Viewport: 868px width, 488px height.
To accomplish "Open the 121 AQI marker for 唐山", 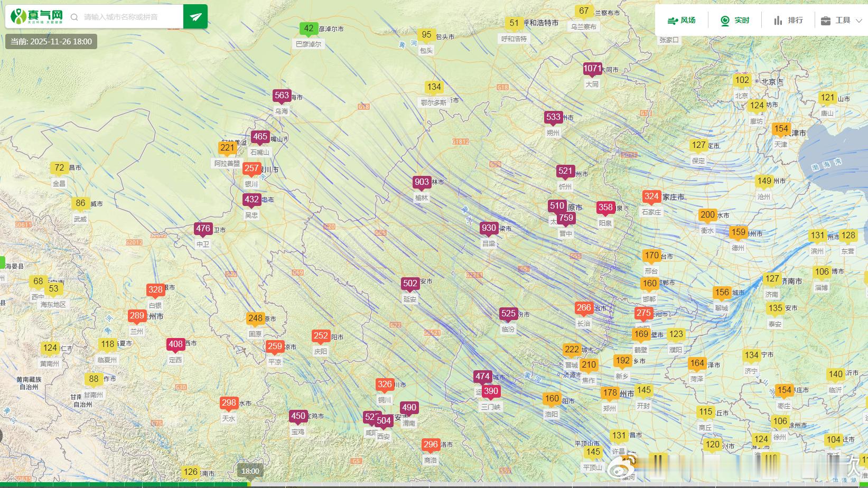I will pyautogui.click(x=827, y=98).
